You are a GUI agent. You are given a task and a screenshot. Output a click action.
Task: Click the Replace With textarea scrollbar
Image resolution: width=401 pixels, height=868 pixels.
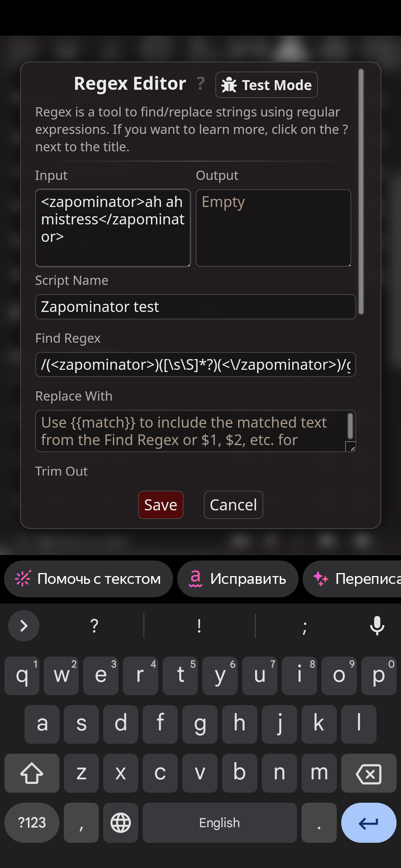coord(350,426)
